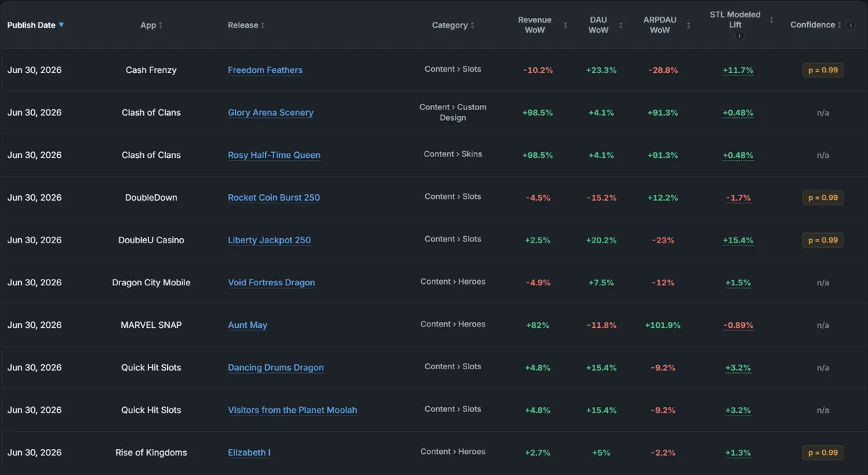The height and width of the screenshot is (475, 868).
Task: Select the DoubleDown app cell
Action: [151, 198]
